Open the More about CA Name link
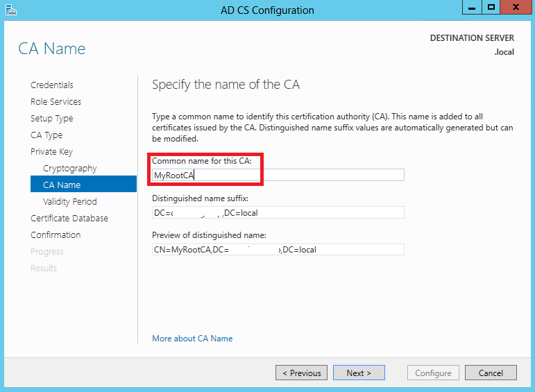This screenshot has width=535, height=392. point(192,339)
